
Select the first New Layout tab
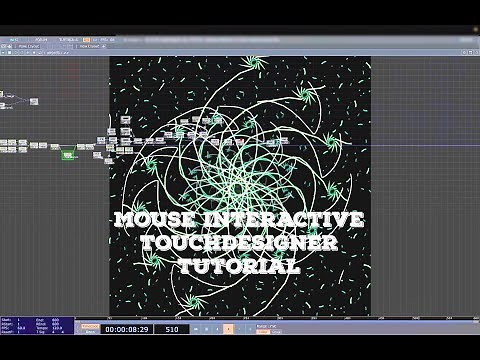coord(29,46)
